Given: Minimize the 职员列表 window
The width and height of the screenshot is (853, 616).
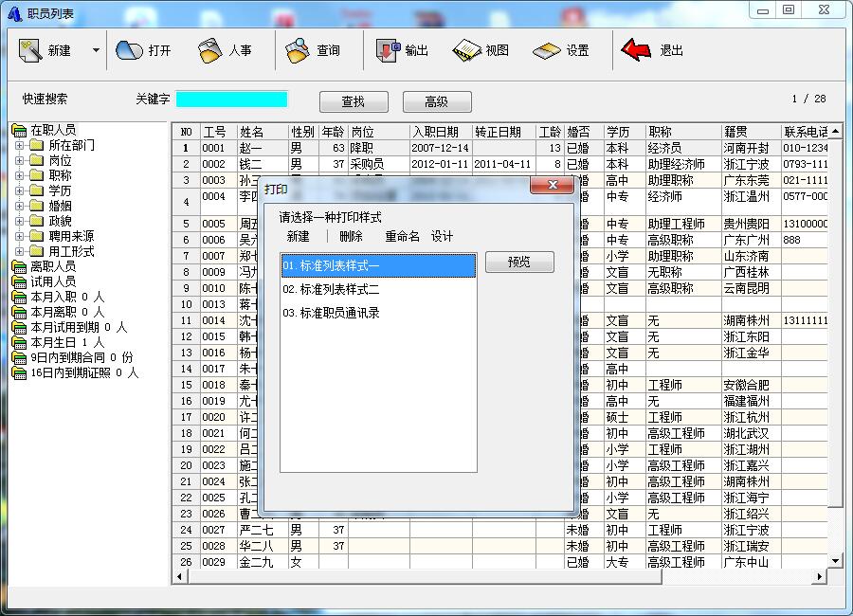Looking at the screenshot, I should [x=763, y=9].
